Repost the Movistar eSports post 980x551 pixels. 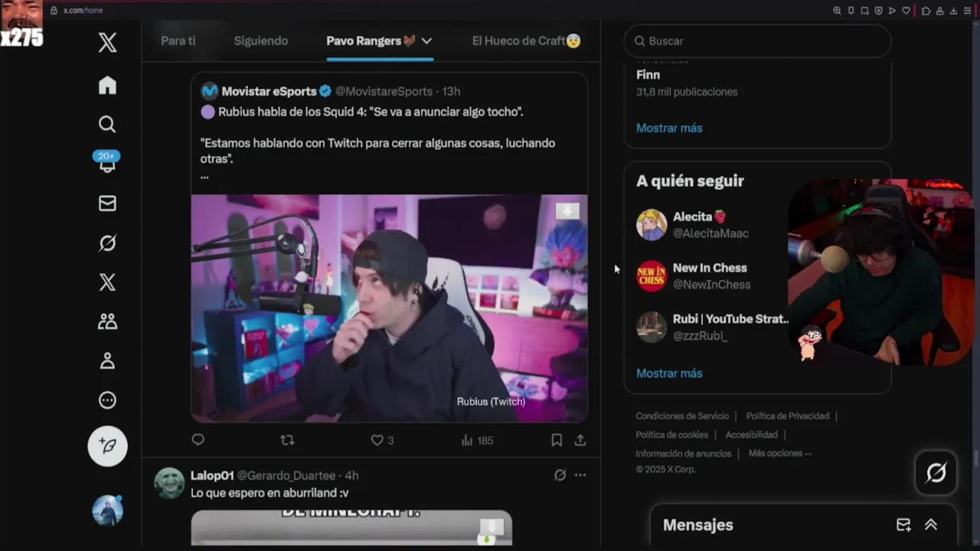287,440
